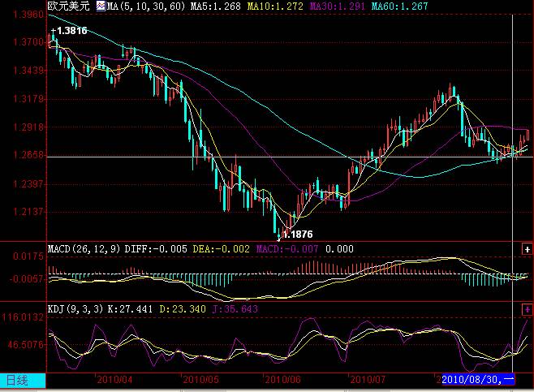Click the 1.3960 price axis label
Viewport: 534px width, 392px height.
point(28,15)
